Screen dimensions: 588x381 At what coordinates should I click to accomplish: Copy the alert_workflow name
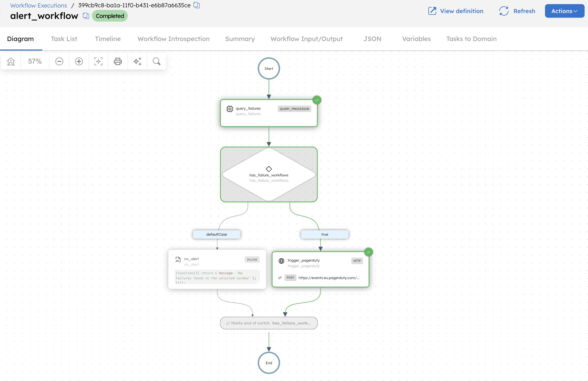click(x=86, y=16)
